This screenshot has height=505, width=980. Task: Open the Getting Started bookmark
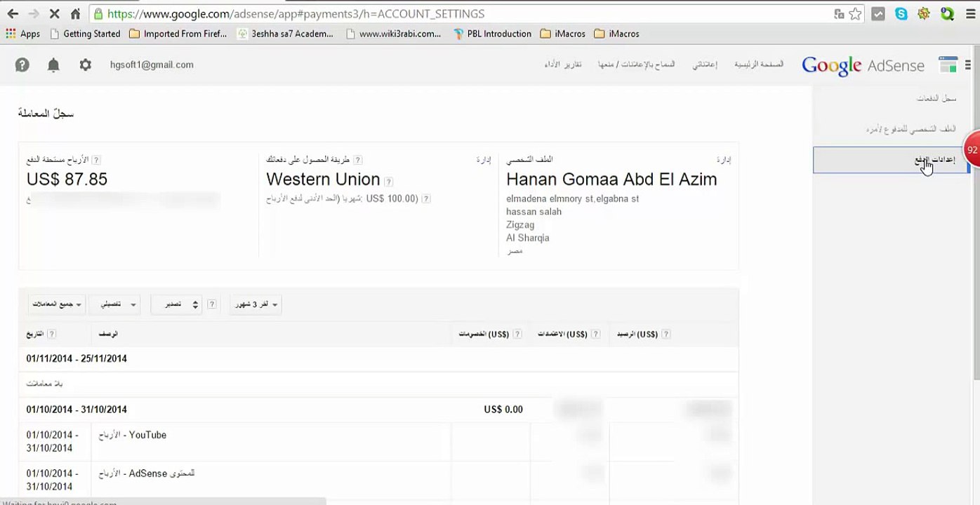(x=91, y=34)
